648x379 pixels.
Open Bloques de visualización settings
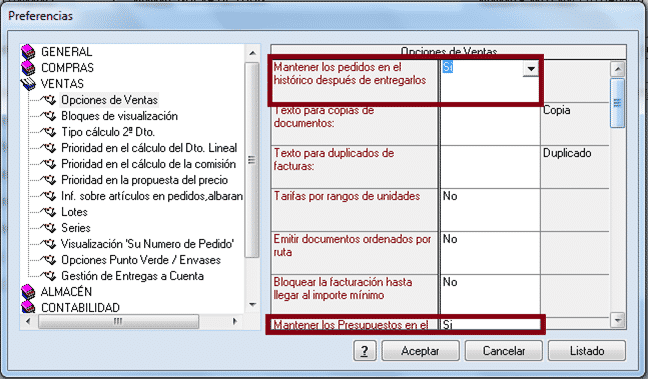(119, 116)
